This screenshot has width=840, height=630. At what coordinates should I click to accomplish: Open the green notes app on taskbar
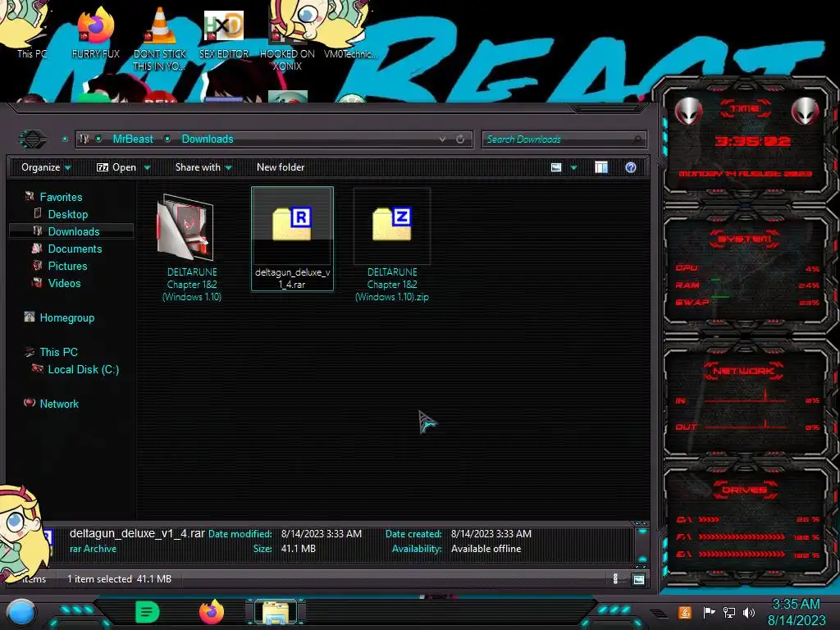pos(148,612)
